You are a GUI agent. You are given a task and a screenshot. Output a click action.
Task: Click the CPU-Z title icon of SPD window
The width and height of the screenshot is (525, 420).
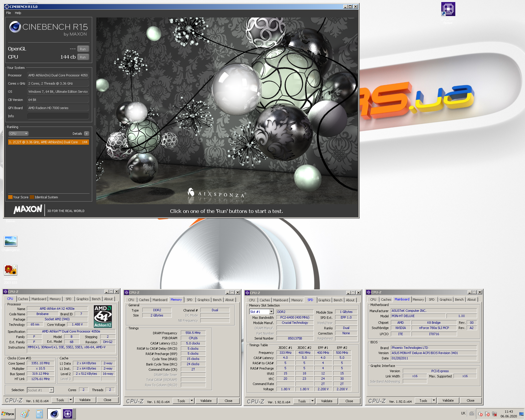(247, 293)
